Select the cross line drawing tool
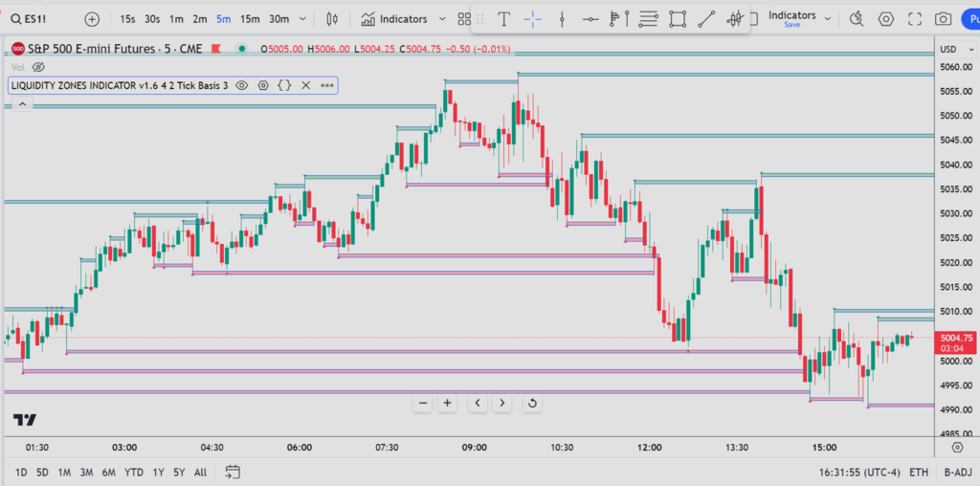Screen dimensions: 980x486 coord(532,19)
